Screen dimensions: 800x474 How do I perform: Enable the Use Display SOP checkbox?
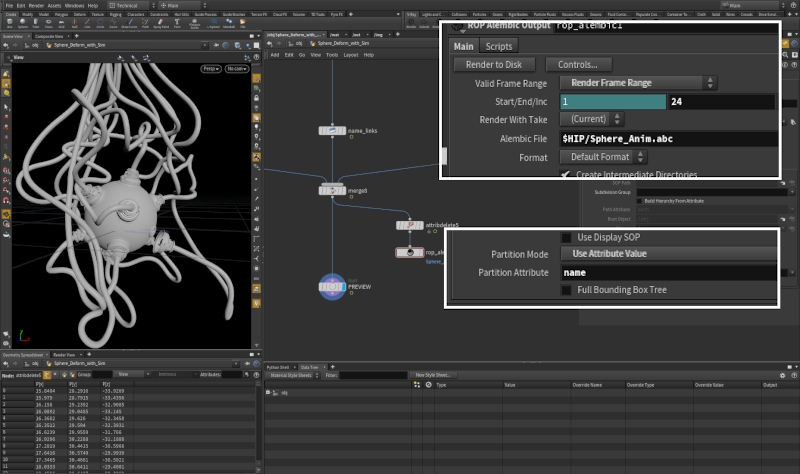[567, 237]
